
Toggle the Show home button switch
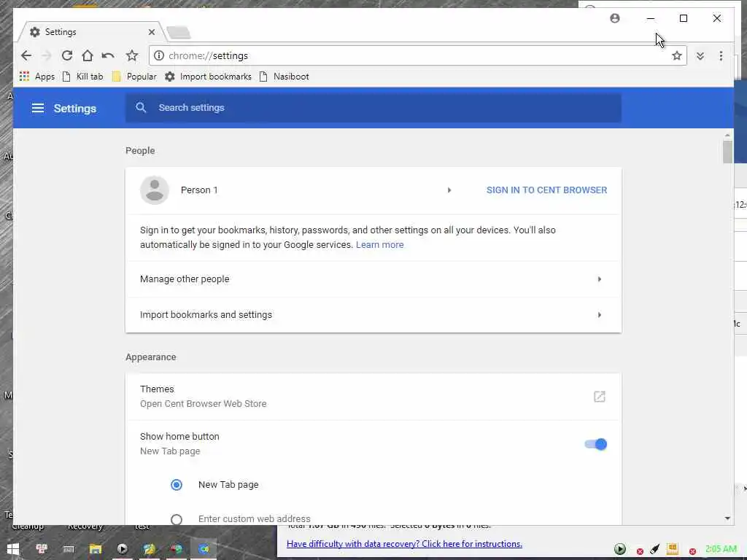click(595, 444)
